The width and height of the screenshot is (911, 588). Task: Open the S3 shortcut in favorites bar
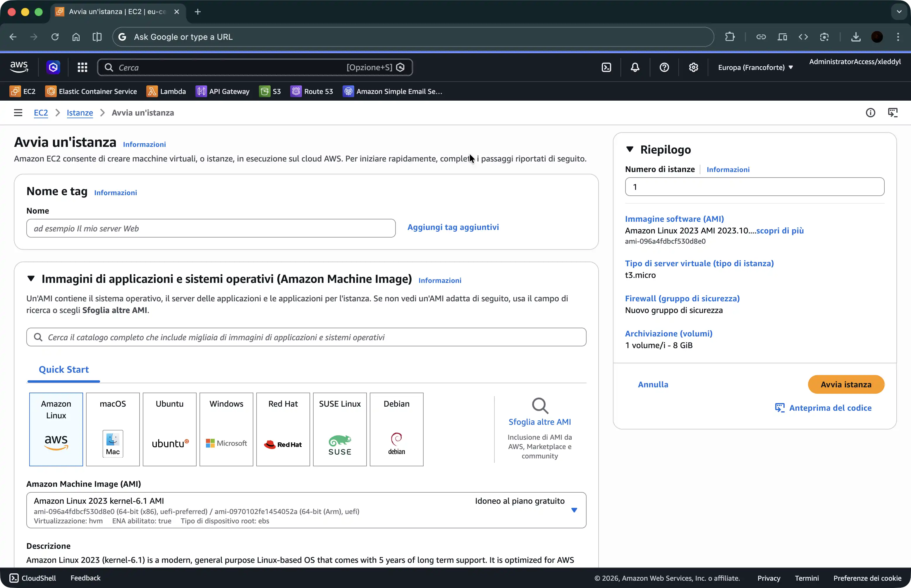[270, 91]
